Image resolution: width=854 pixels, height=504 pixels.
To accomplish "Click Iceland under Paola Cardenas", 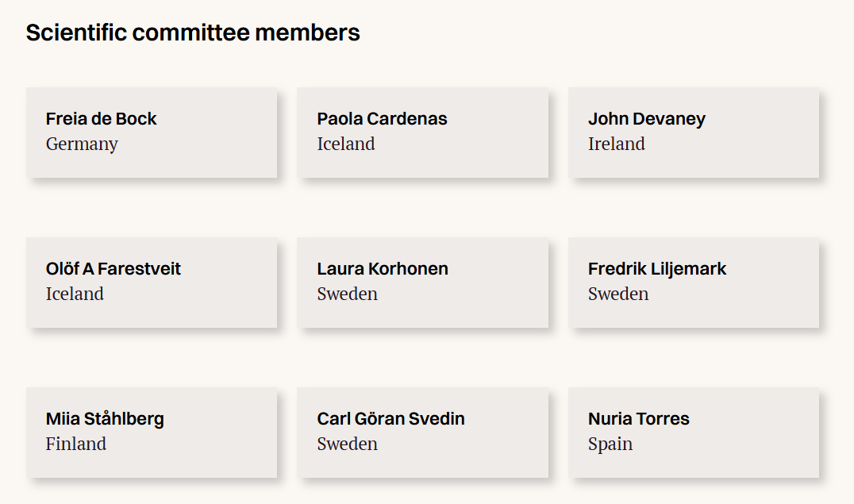I will pos(346,144).
